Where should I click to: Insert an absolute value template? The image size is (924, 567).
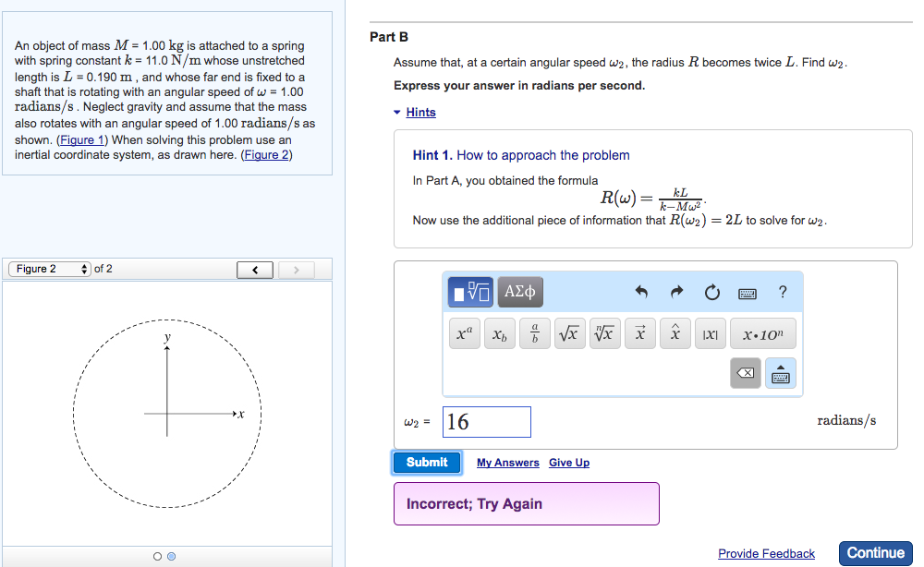[x=709, y=333]
